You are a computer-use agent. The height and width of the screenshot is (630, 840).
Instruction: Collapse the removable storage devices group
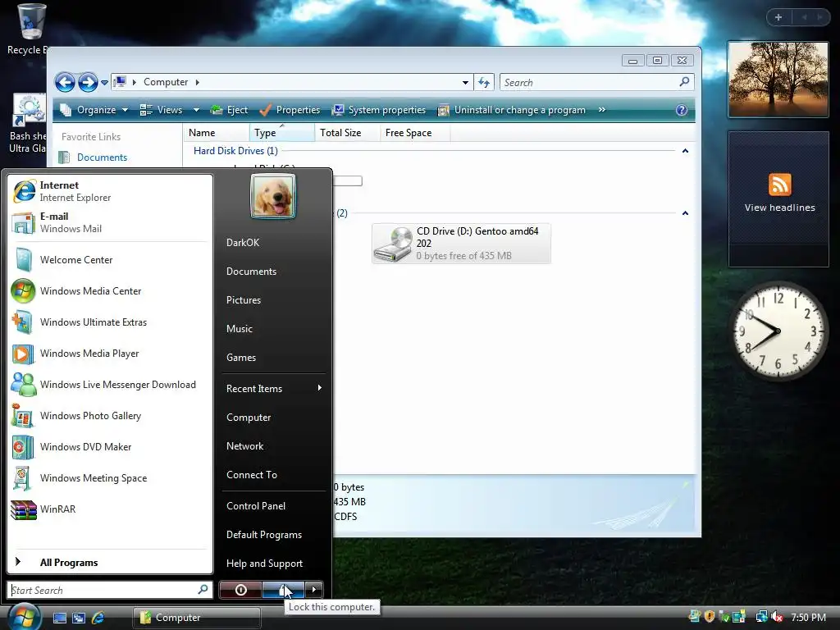pyautogui.click(x=685, y=213)
